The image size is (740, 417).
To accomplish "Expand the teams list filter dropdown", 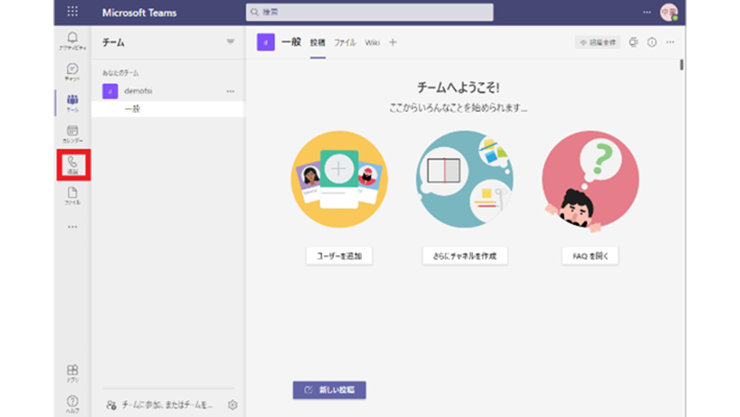I will tap(231, 42).
